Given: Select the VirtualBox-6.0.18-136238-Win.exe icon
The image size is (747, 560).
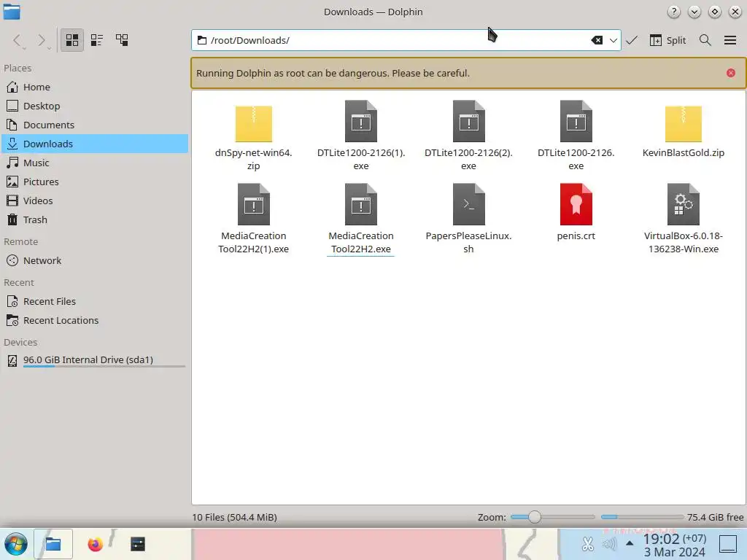Looking at the screenshot, I should tap(683, 204).
